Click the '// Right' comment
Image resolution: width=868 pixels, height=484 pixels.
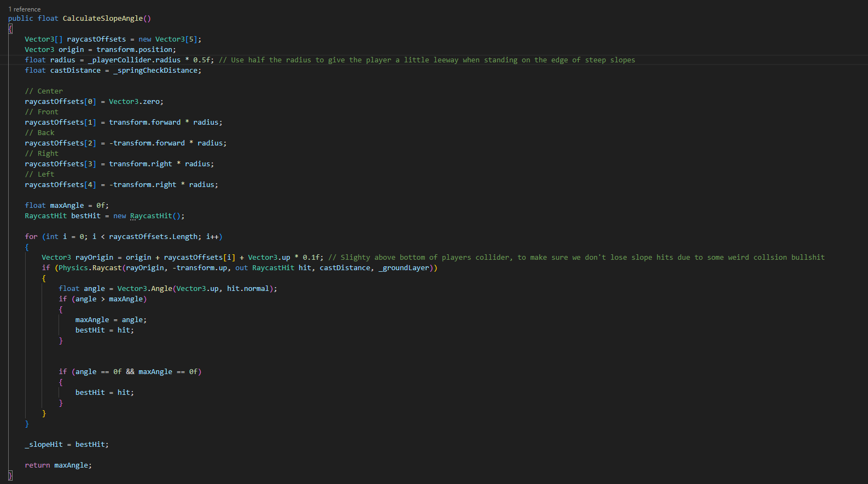click(42, 154)
